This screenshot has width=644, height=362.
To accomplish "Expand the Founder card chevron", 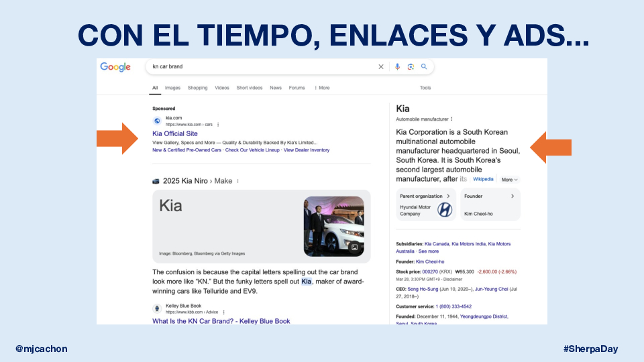I will click(512, 196).
